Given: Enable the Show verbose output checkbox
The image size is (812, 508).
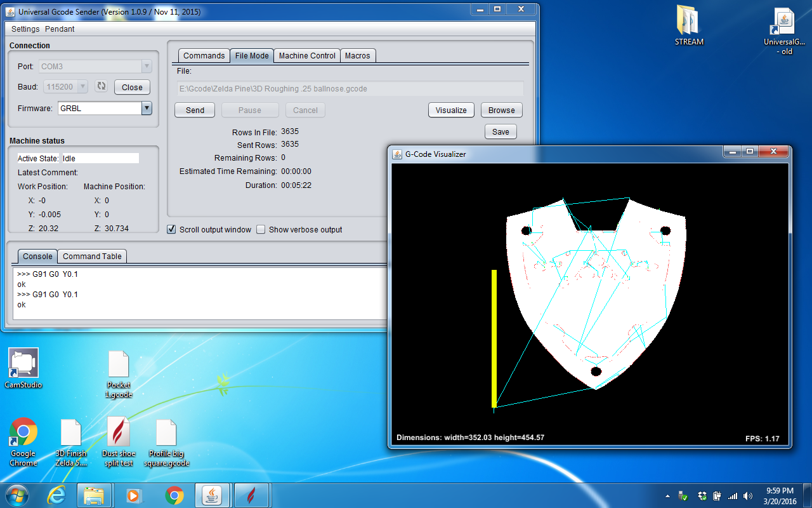Looking at the screenshot, I should (x=261, y=229).
